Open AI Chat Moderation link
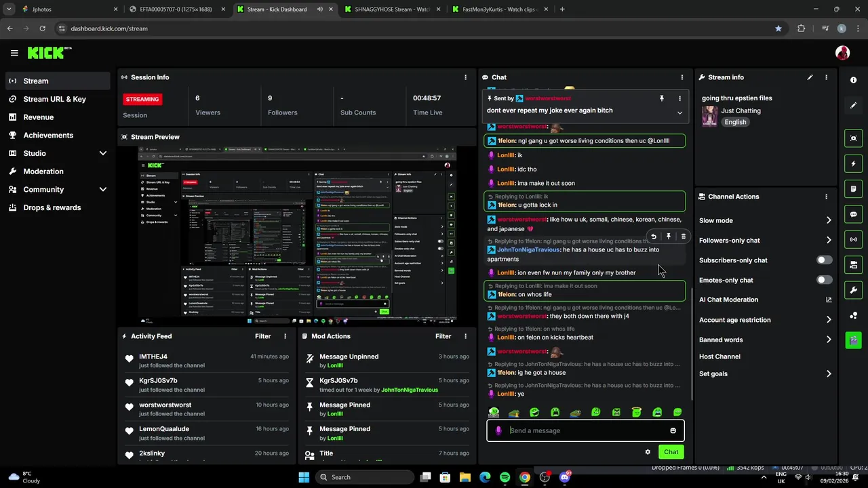The height and width of the screenshot is (488, 868). (x=766, y=300)
